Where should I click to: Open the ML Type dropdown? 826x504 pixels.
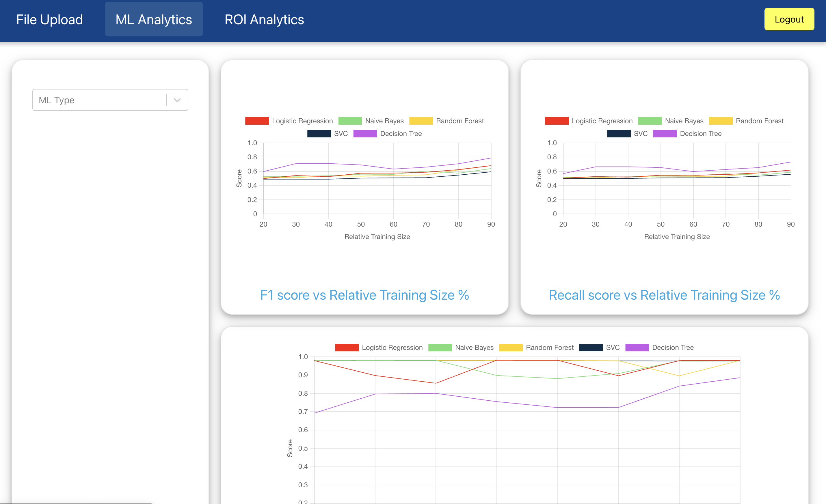click(x=110, y=100)
